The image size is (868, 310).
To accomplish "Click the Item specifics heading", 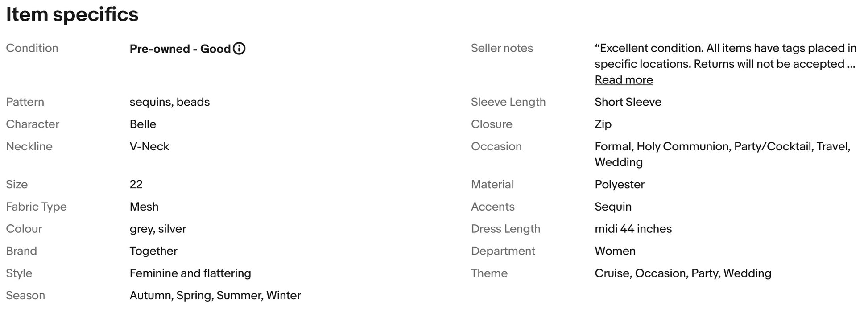I will [72, 14].
